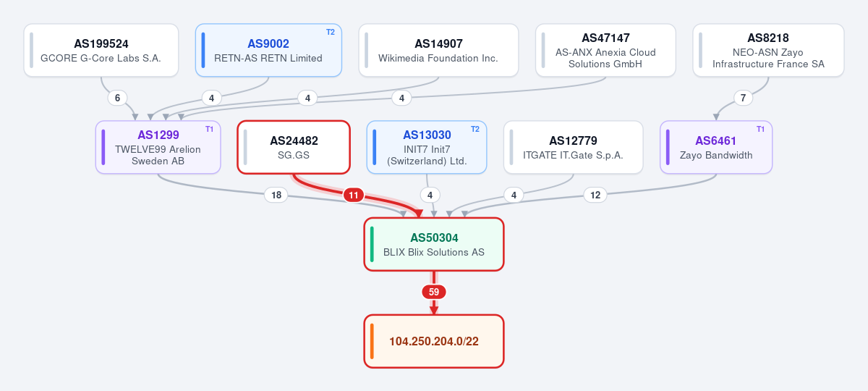Select the AS1299 Arelion Sweden node
868x391 pixels.
(158, 147)
